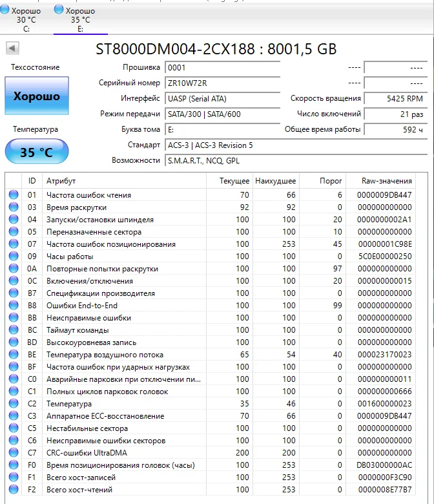Click the ID column header
This screenshot has width=434, height=504.
click(x=32, y=181)
